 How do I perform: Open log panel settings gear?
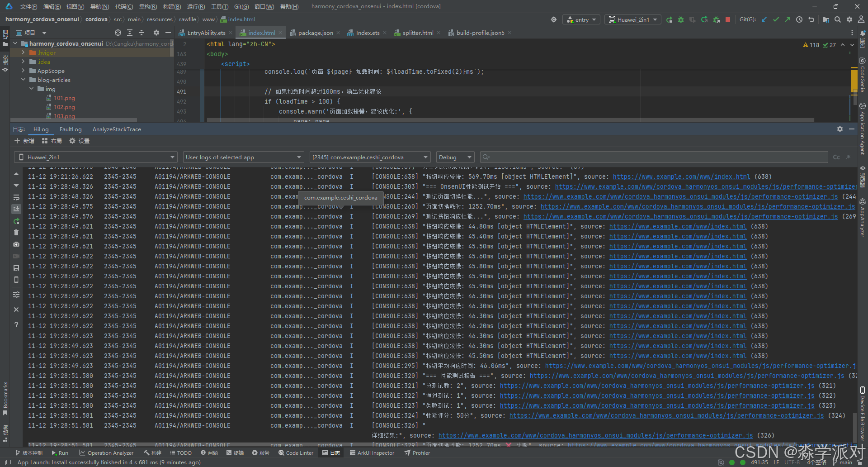840,129
